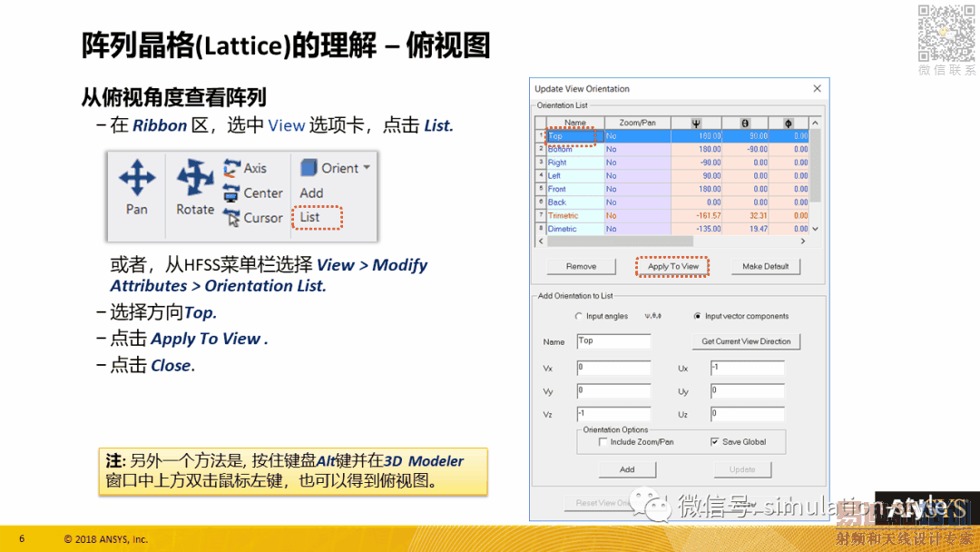This screenshot has width=980, height=552.
Task: Click the Add button in dialog
Action: [x=627, y=469]
